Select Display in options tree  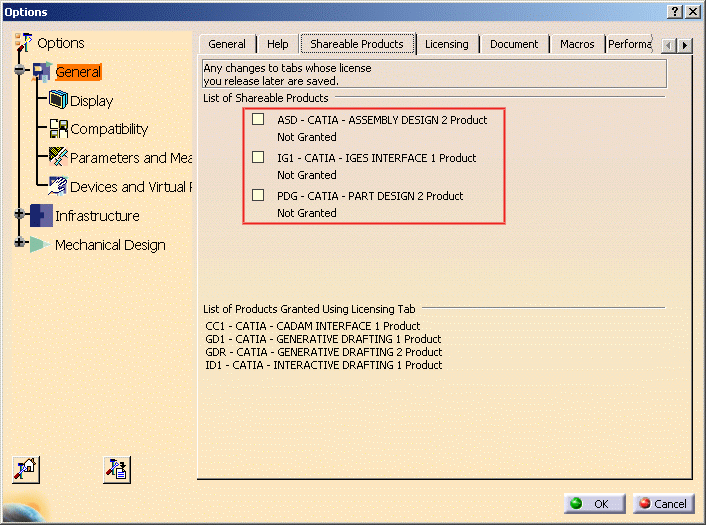pos(91,101)
